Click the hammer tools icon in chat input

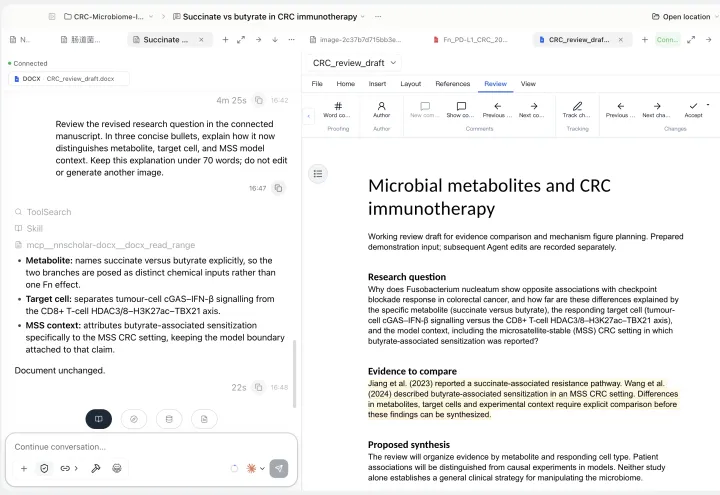(x=96, y=468)
